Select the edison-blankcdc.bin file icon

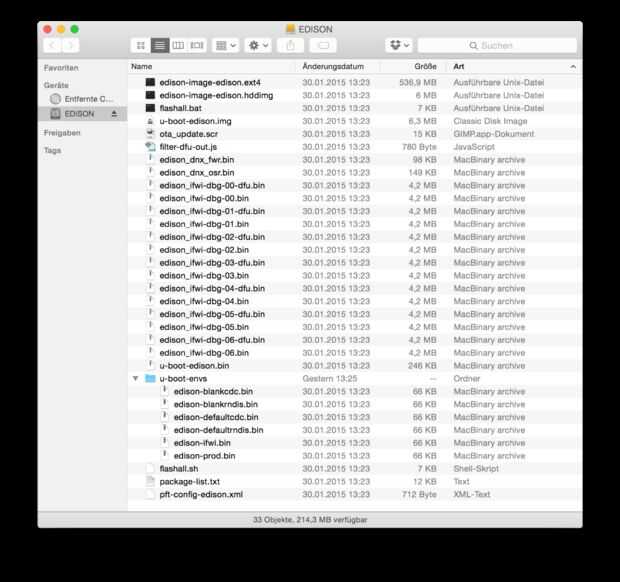(165, 391)
